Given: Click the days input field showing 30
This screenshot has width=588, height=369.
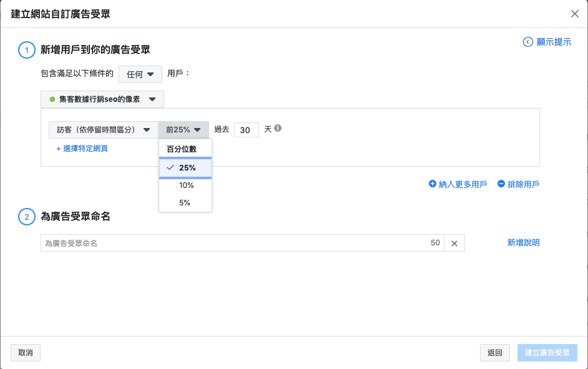Looking at the screenshot, I should [x=246, y=130].
